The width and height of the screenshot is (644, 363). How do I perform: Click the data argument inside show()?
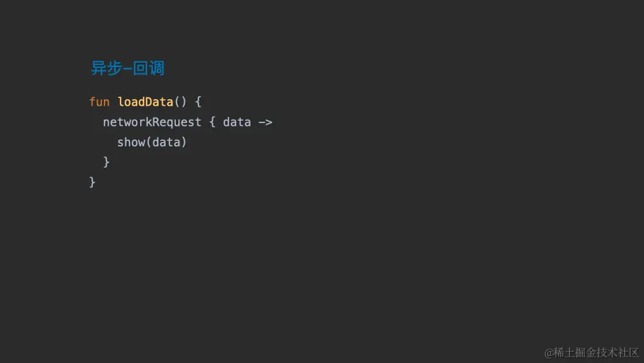click(166, 142)
